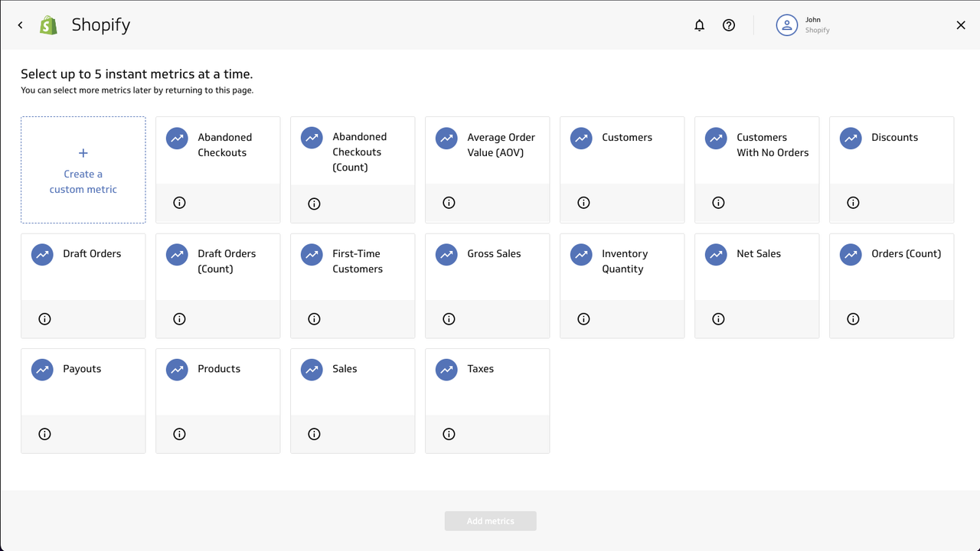Viewport: 980px width, 551px height.
Task: Open the info tooltip on Net Sales
Action: 718,318
